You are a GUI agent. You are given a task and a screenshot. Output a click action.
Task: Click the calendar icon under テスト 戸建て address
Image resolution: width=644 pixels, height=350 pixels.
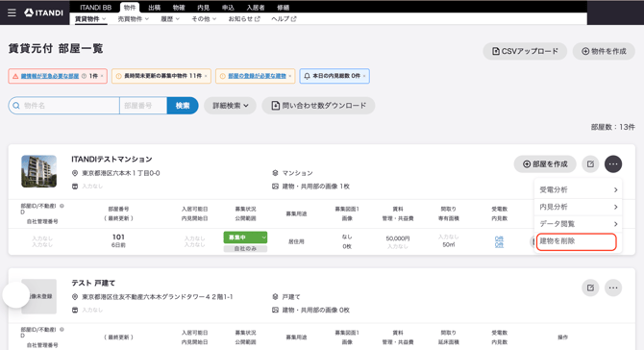75,311
